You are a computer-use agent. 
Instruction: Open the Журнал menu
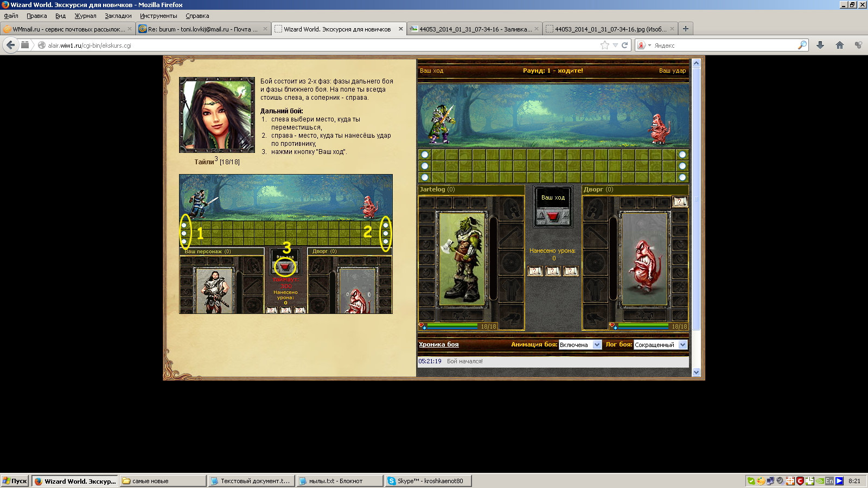coord(85,16)
